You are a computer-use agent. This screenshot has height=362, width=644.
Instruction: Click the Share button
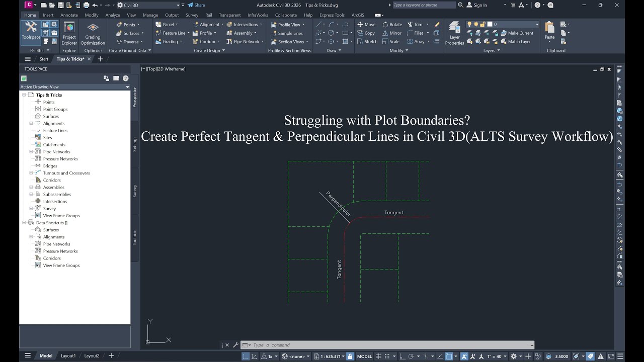pyautogui.click(x=196, y=5)
